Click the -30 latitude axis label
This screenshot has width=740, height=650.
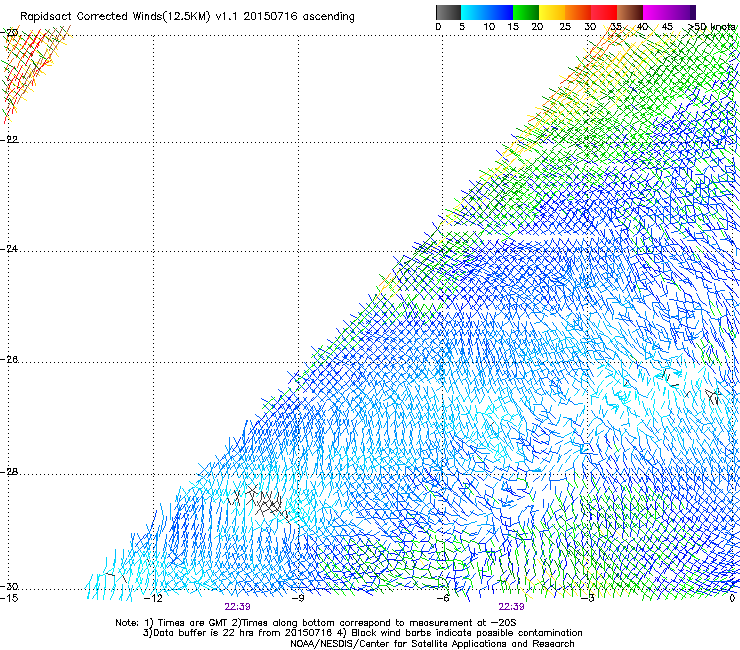(x=9, y=586)
